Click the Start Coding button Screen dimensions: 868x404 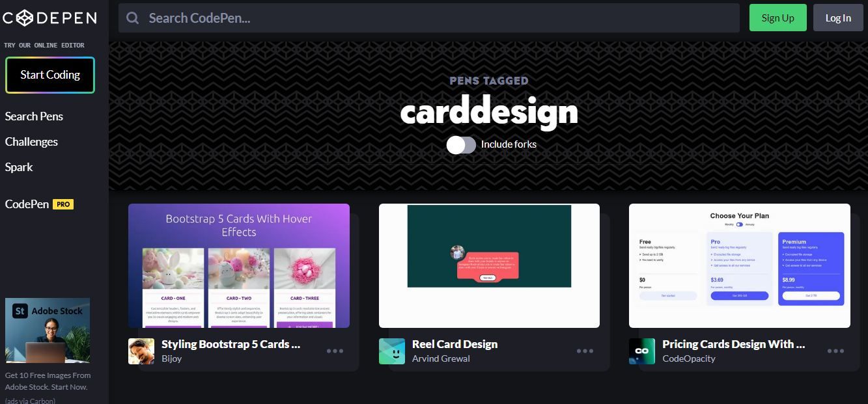pyautogui.click(x=50, y=75)
